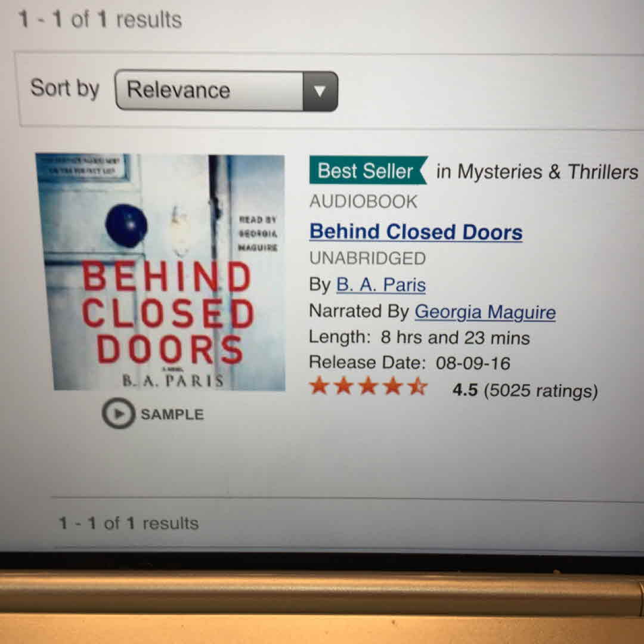
Task: Click the first orange rating star
Action: click(319, 386)
